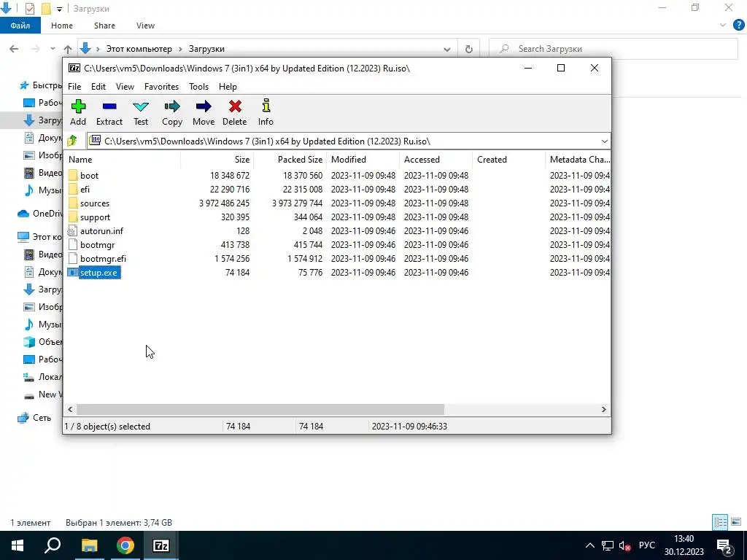Switch Explorer to large thumbnails view icon
Screen dimensions: 747x560
pos(736,522)
